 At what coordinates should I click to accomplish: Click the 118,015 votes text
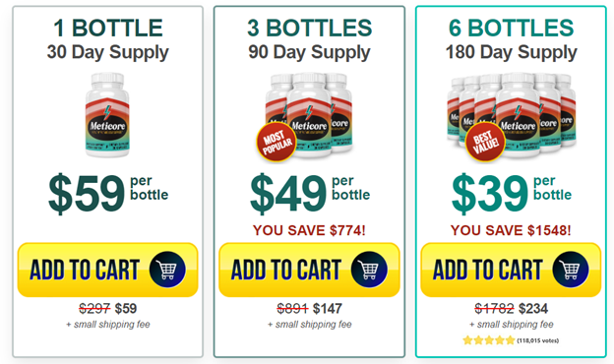(x=538, y=341)
